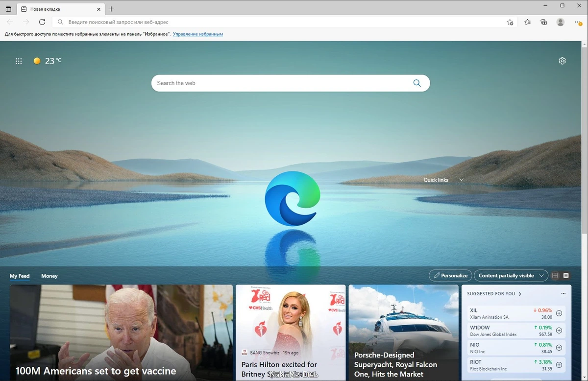Expand the Quick links chevron
588x381 pixels.
(x=461, y=180)
